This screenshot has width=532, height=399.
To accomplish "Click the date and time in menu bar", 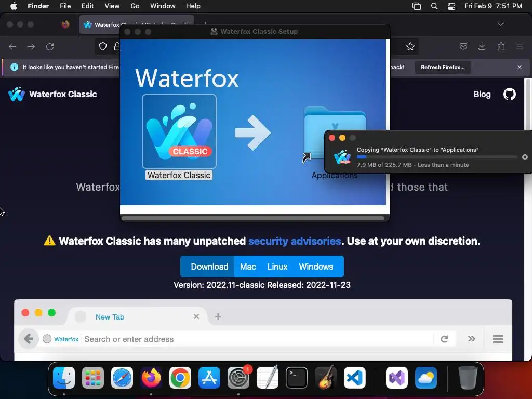I will pos(493,6).
